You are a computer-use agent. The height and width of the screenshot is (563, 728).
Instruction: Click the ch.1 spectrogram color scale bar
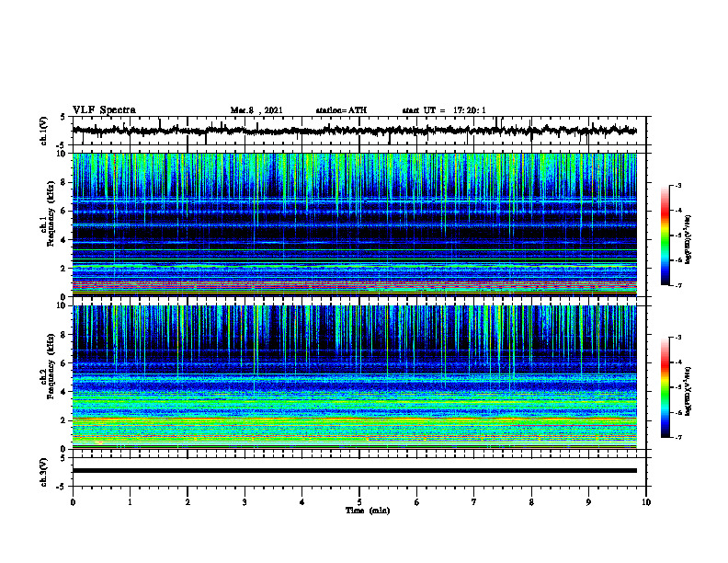pos(665,236)
